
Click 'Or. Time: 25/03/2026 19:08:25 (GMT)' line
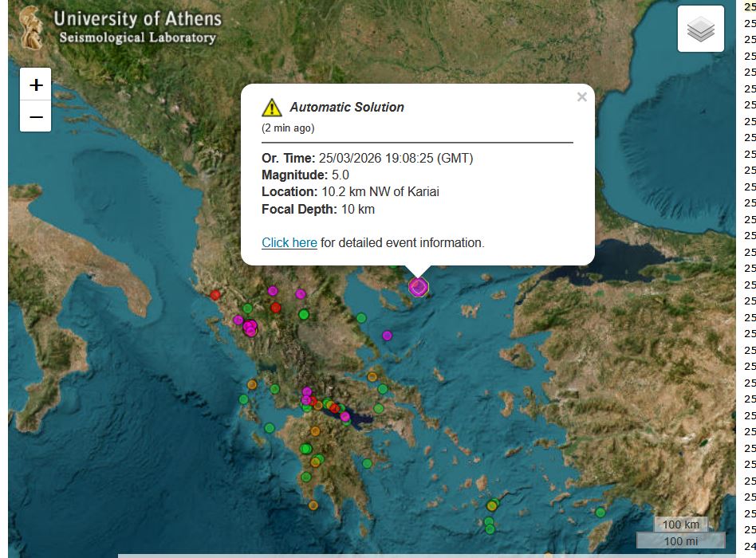368,158
